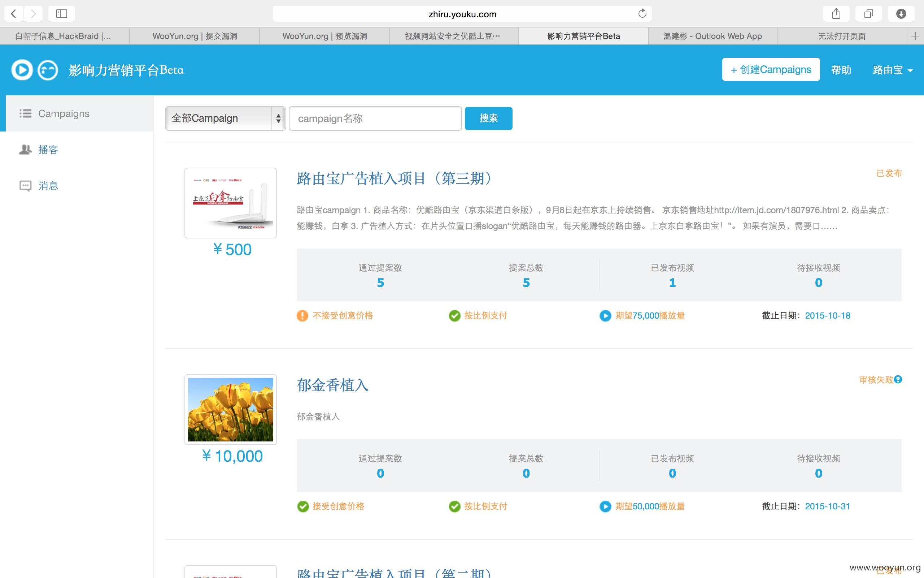Viewport: 924px width, 578px height.
Task: Click the help question mark next to 审核失败
Action: coord(898,380)
